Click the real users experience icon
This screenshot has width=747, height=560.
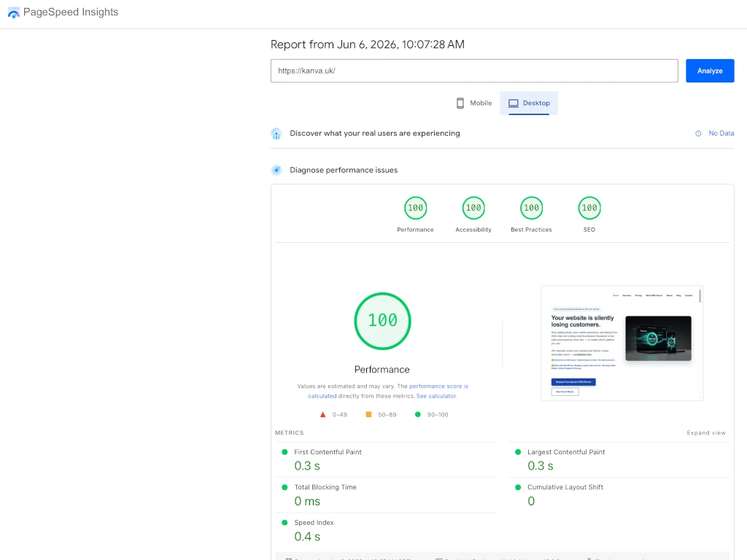click(276, 134)
